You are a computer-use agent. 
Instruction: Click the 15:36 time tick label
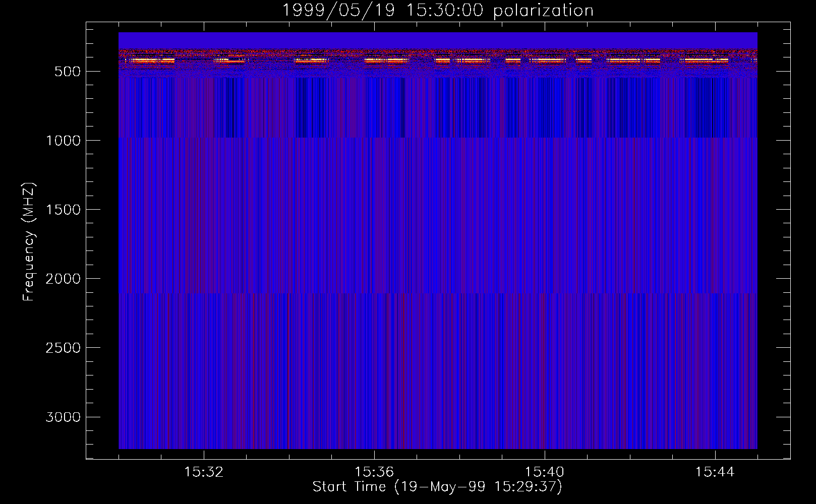[x=374, y=472]
